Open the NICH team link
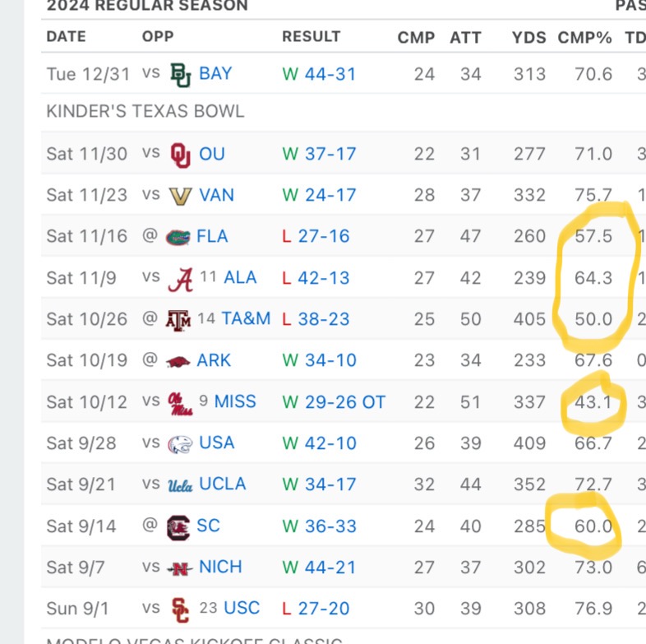This screenshot has height=644, width=646. pos(220,567)
